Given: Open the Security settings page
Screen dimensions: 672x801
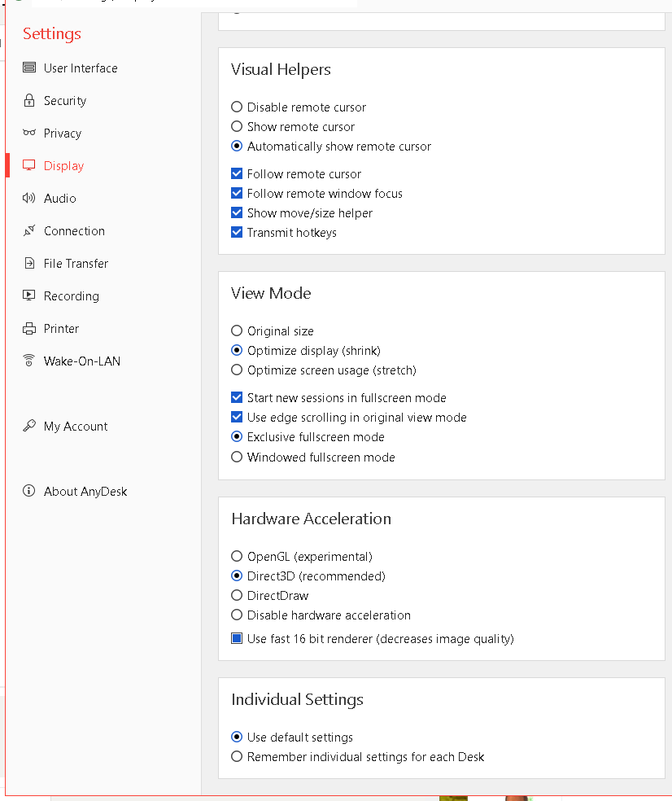Looking at the screenshot, I should click(65, 101).
